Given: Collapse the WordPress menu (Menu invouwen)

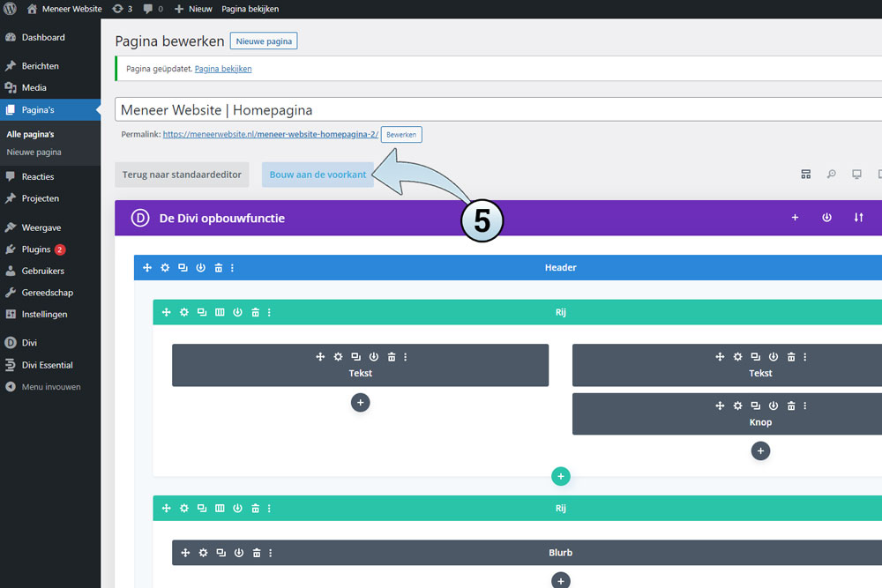Looking at the screenshot, I should click(50, 386).
